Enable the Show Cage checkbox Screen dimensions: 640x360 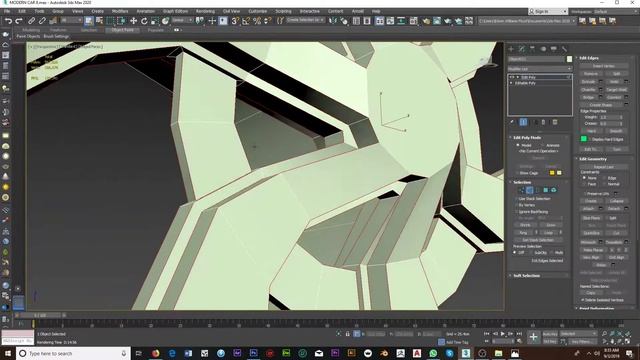(517, 173)
